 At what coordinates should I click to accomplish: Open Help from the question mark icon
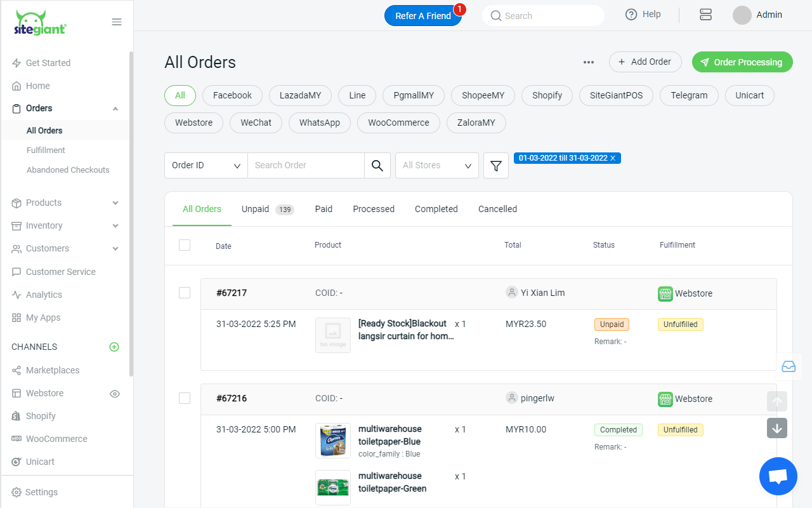pos(631,15)
